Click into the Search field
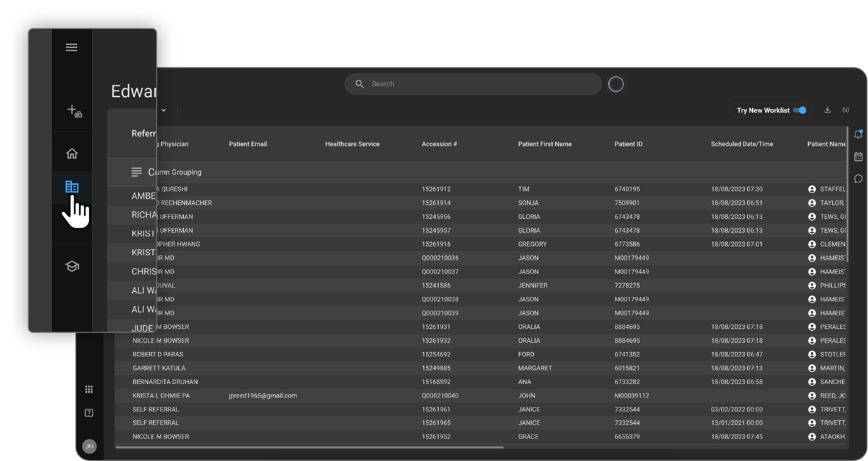The width and height of the screenshot is (868, 461). pos(478,84)
